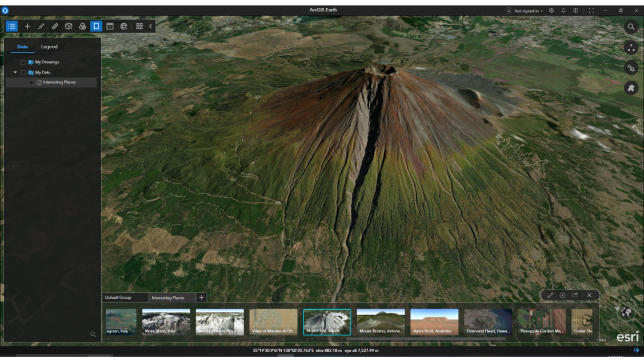Switch to the Data tab

click(23, 47)
